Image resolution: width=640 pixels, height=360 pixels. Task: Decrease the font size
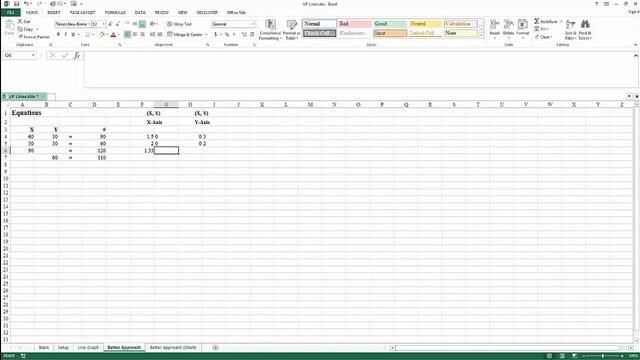pyautogui.click(x=118, y=24)
